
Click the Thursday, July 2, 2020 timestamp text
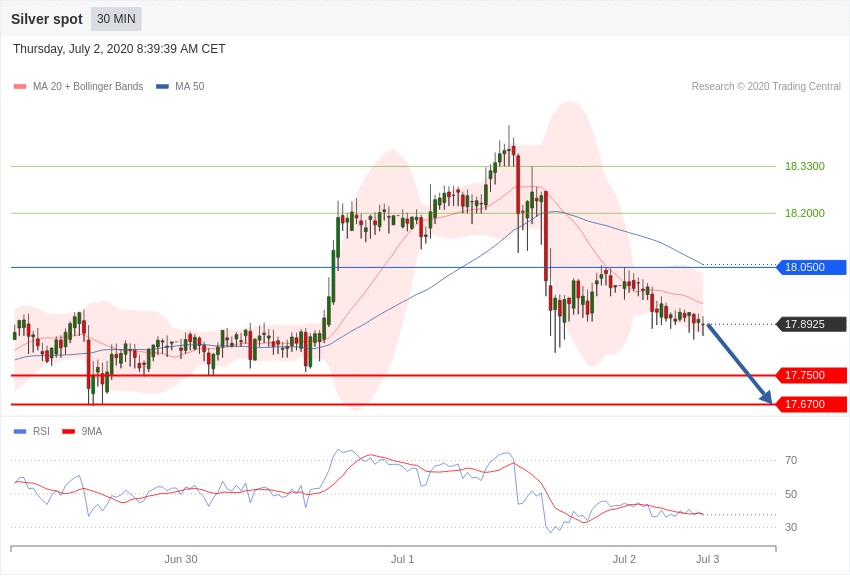119,49
